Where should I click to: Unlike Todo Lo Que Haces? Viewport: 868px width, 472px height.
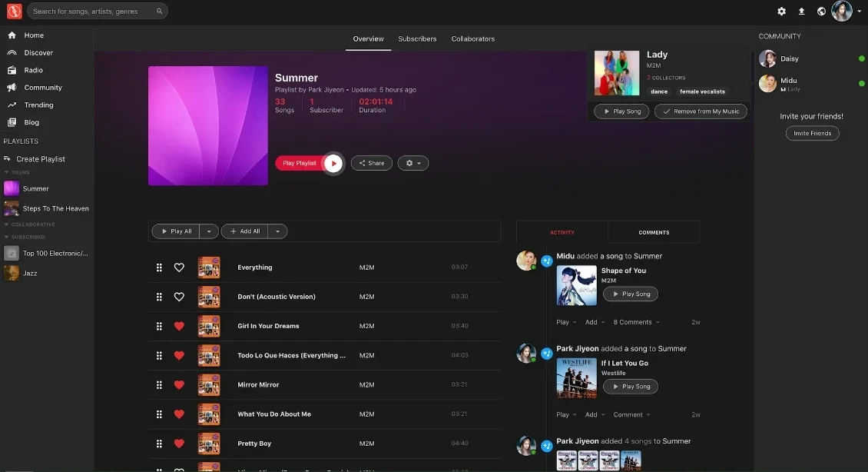tap(179, 356)
